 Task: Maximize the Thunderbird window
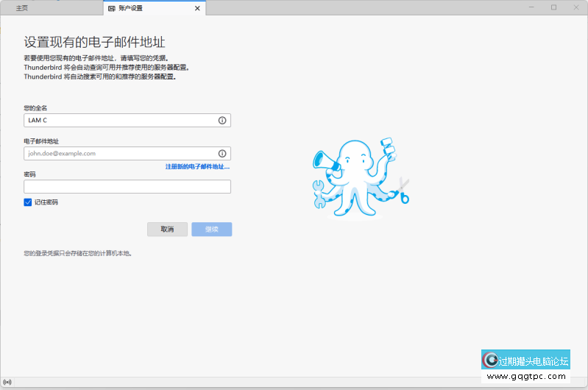[x=553, y=7]
